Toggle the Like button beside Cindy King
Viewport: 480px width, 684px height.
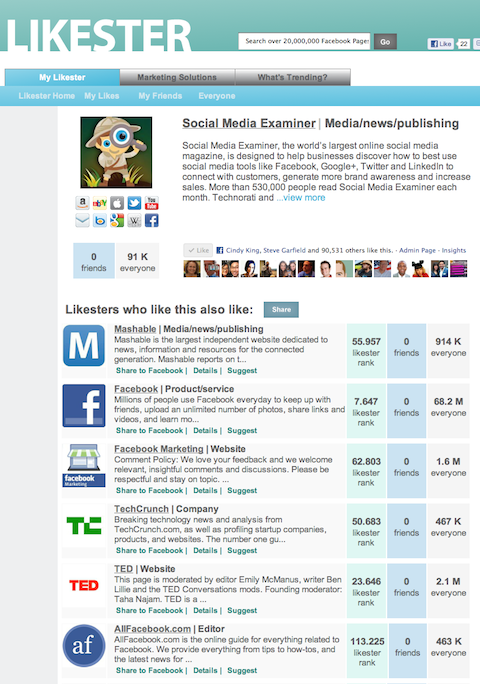tap(198, 250)
